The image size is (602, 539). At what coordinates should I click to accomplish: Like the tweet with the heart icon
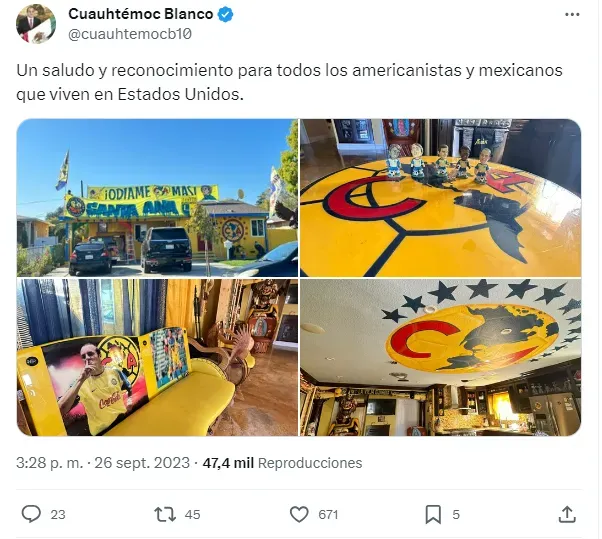coord(299,514)
